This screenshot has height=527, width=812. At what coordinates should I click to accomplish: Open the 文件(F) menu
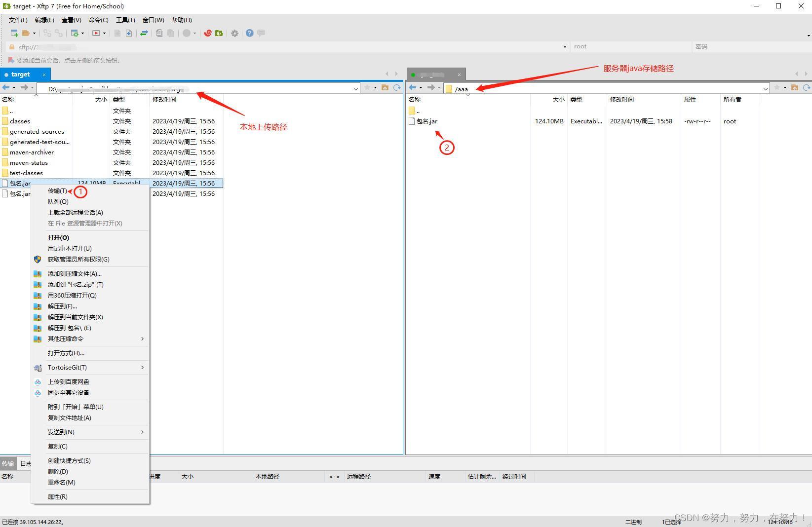click(x=18, y=20)
